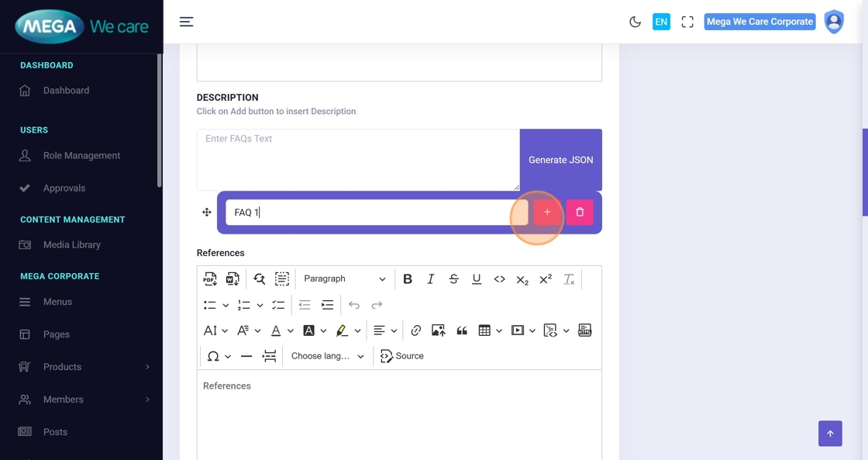Click the find and replace icon
This screenshot has height=460, width=868.
point(259,279)
